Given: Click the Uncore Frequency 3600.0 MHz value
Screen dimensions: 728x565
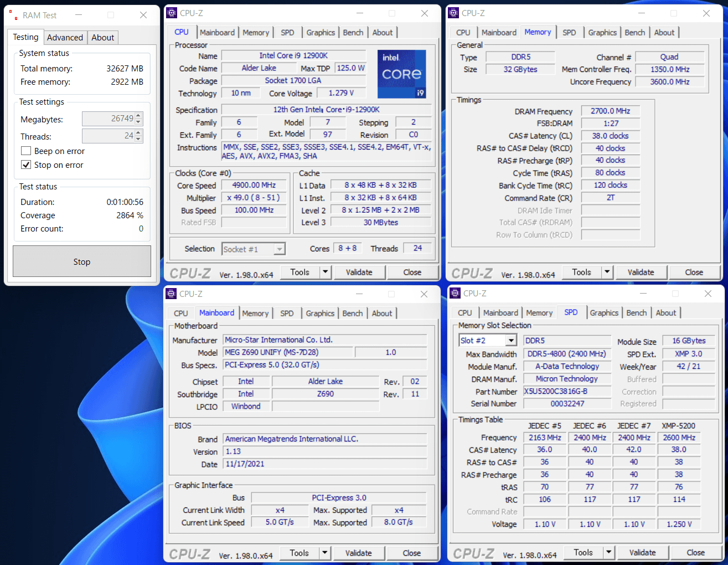Looking at the screenshot, I should (670, 81).
